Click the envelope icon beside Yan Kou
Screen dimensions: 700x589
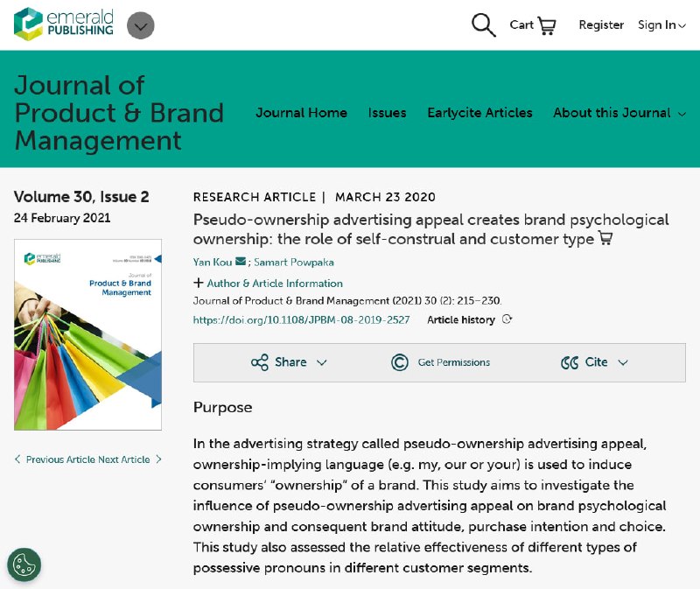point(241,261)
